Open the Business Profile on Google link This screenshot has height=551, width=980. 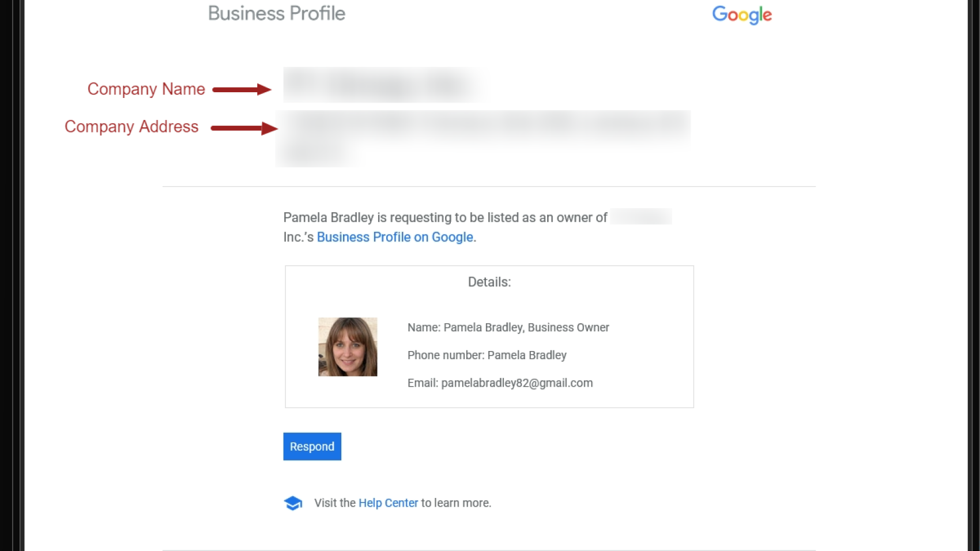pos(394,237)
